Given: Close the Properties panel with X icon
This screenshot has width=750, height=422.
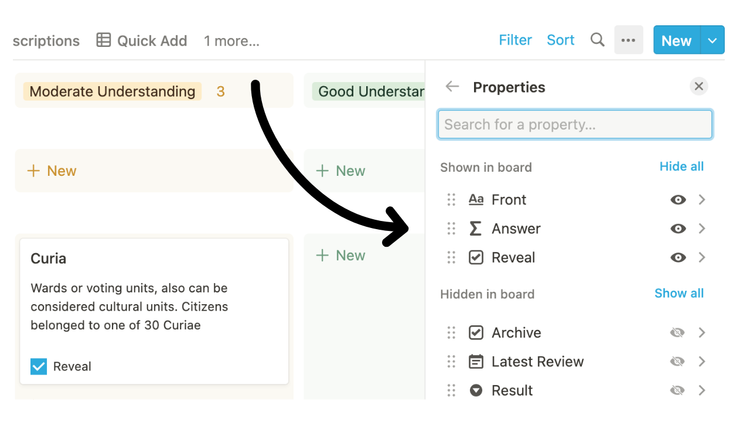Looking at the screenshot, I should point(699,87).
